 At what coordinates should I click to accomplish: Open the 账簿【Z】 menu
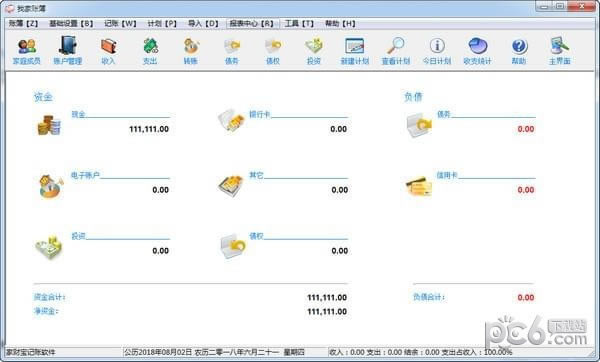click(x=23, y=24)
